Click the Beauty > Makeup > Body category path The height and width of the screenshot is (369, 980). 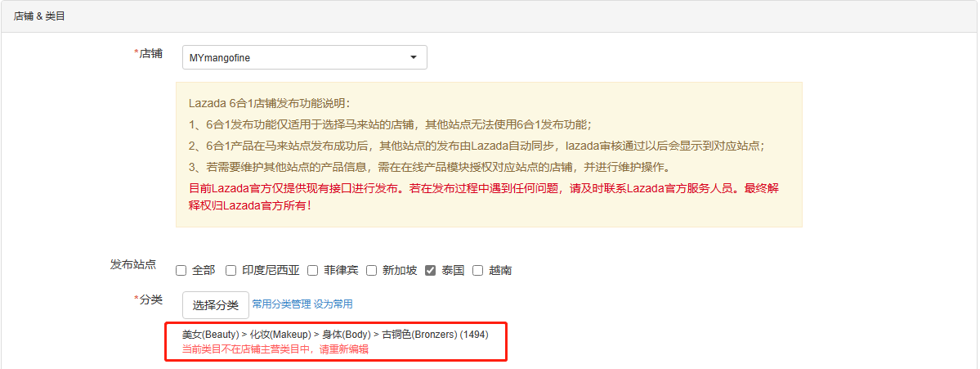click(x=335, y=335)
